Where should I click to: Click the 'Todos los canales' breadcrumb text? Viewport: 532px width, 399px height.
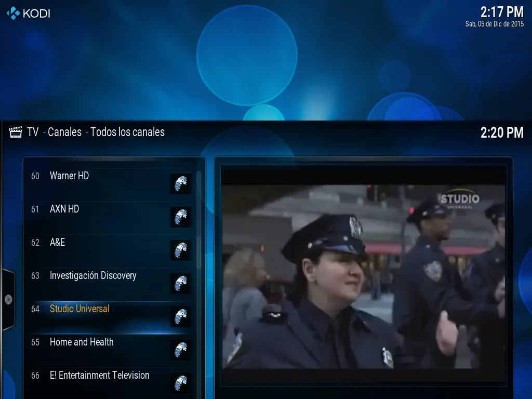point(128,132)
